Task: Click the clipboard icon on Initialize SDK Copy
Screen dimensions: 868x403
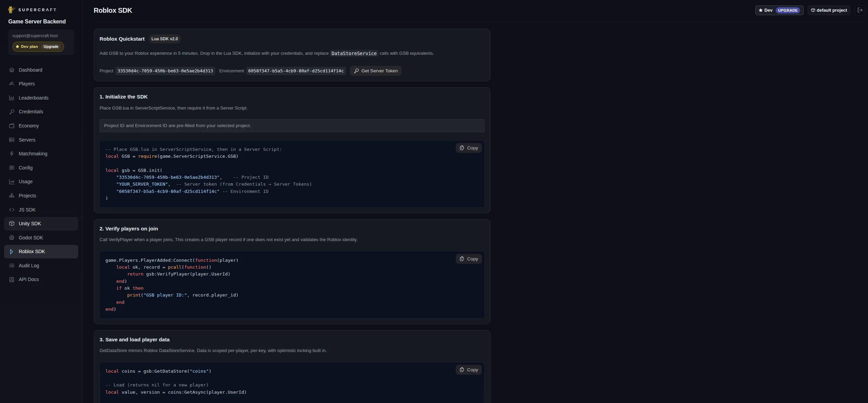Action: (x=462, y=148)
